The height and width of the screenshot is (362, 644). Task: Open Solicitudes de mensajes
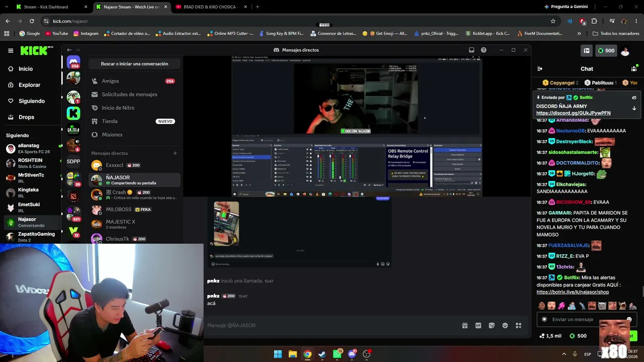click(133, 95)
